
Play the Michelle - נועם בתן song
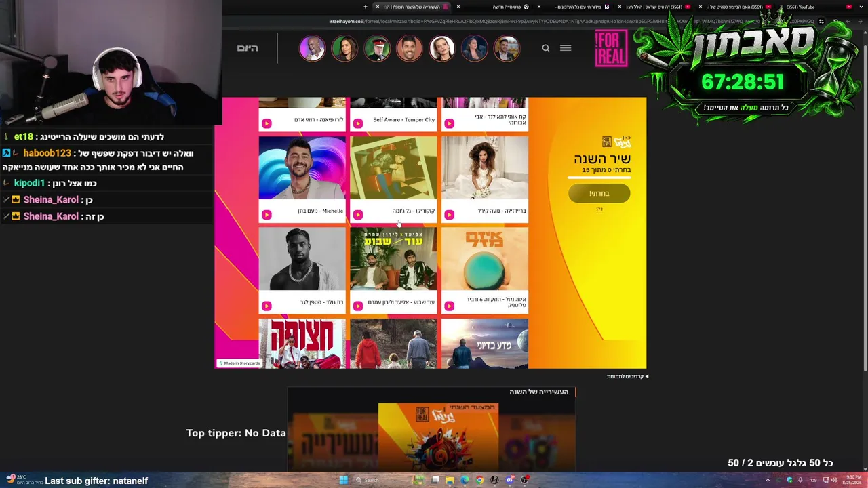[267, 214]
